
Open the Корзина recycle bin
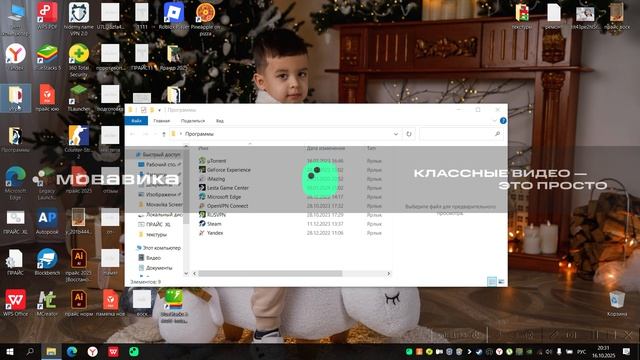(616, 303)
